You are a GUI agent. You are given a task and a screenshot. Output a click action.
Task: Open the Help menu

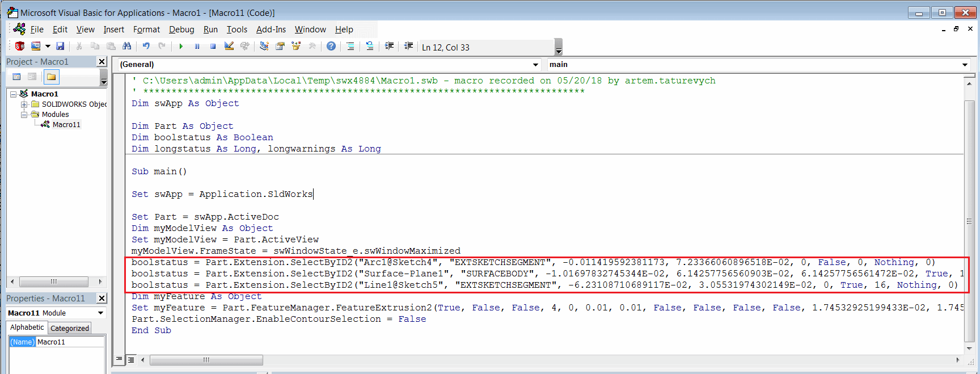[x=344, y=30]
